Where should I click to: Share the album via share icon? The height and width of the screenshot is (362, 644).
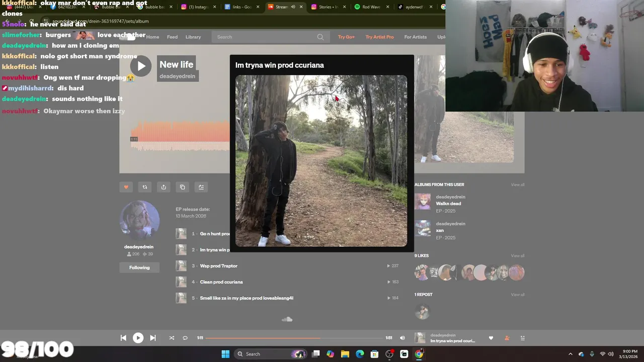click(x=164, y=187)
